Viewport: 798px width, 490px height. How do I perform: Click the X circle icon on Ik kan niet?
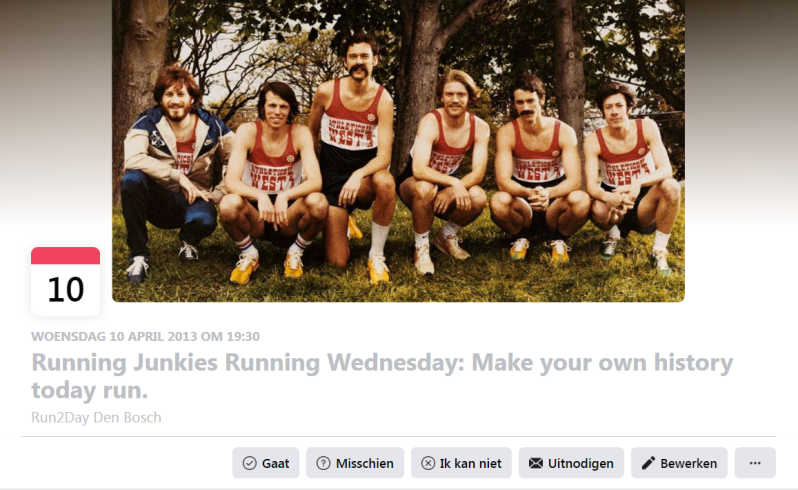click(x=428, y=463)
